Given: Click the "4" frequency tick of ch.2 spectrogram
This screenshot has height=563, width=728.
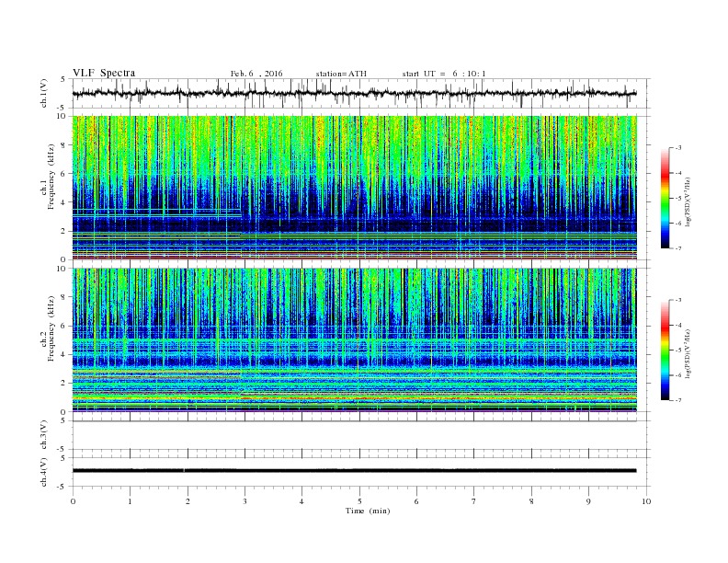Looking at the screenshot, I should coord(64,354).
